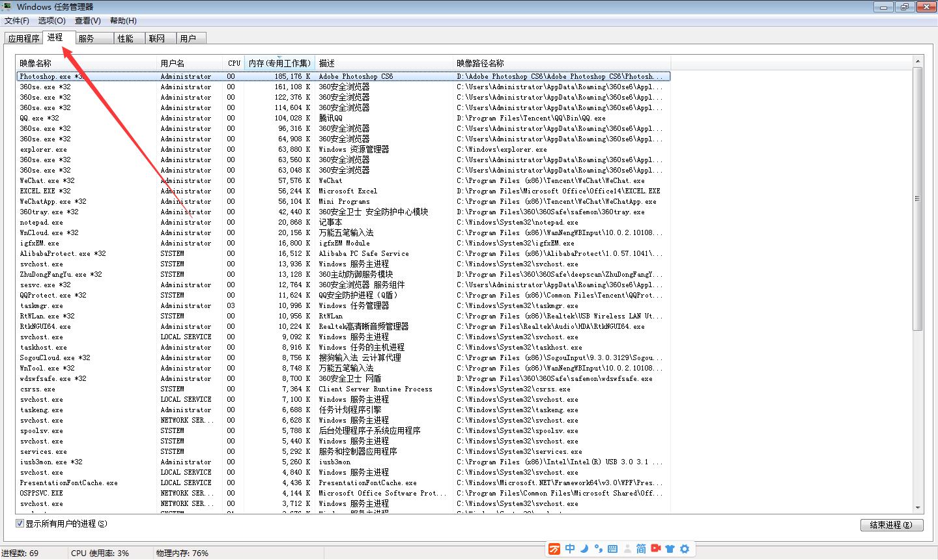Sort by 用户名 column header

[x=191, y=63]
